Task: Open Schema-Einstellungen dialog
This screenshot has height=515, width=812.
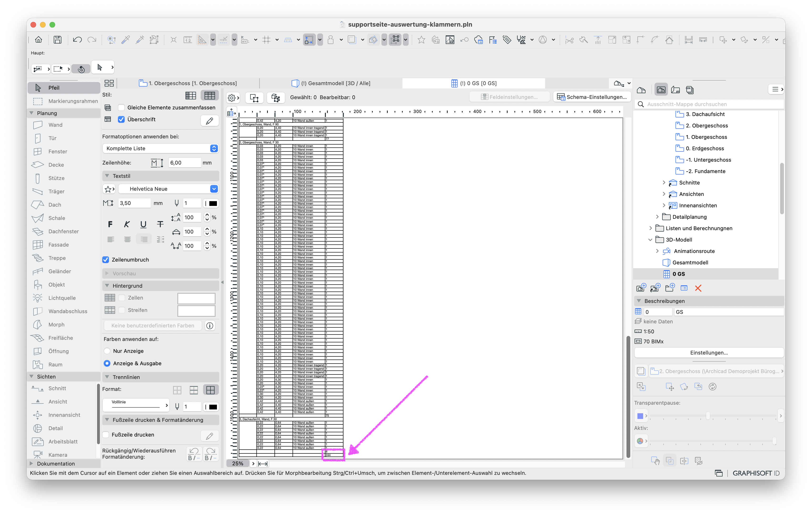Action: coord(592,97)
